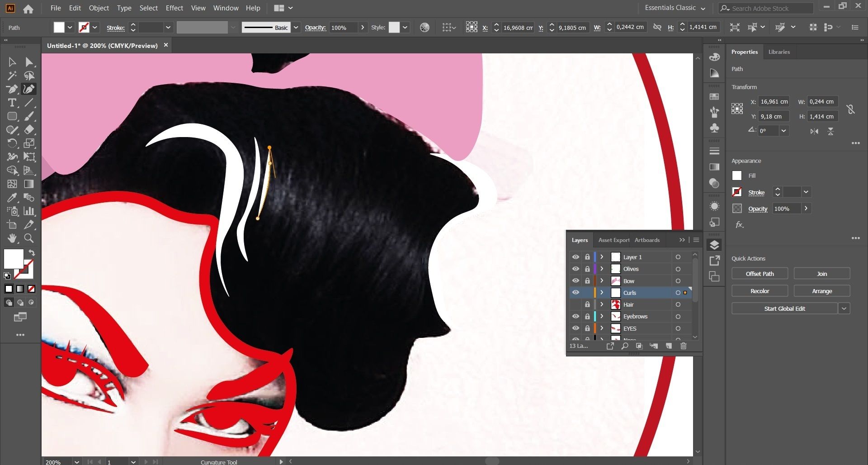Hide the Bow layer
The image size is (868, 465).
tap(576, 280)
